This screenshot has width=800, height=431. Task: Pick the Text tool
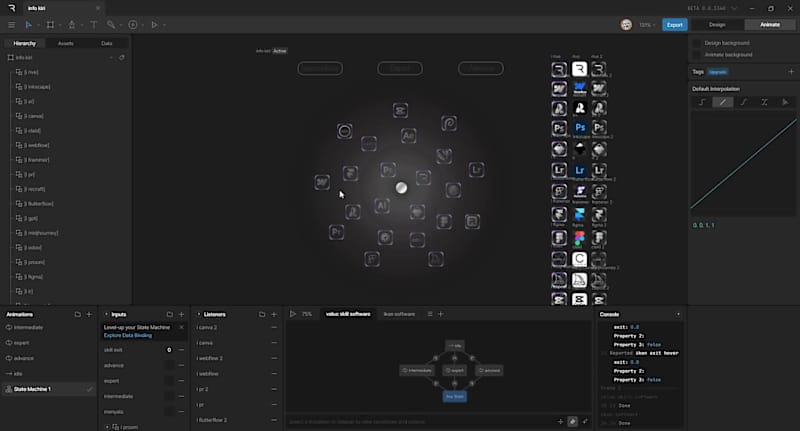pyautogui.click(x=93, y=24)
